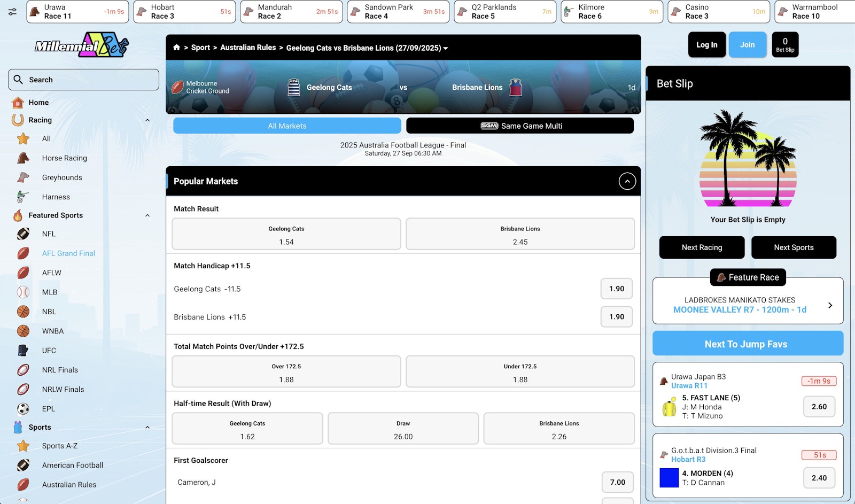Open the Geelong Cats vs Brisbane Lions dropdown
Image resolution: width=855 pixels, height=504 pixels.
[x=446, y=48]
